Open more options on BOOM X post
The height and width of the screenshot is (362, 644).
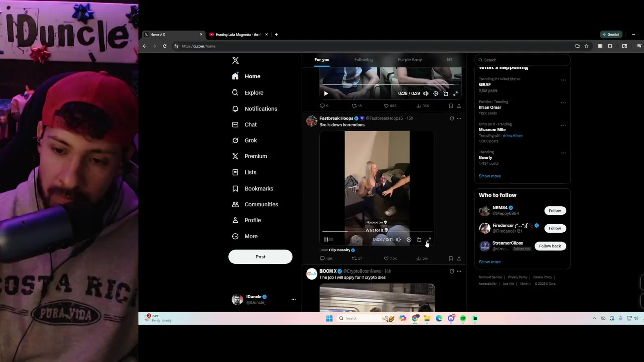[459, 271]
